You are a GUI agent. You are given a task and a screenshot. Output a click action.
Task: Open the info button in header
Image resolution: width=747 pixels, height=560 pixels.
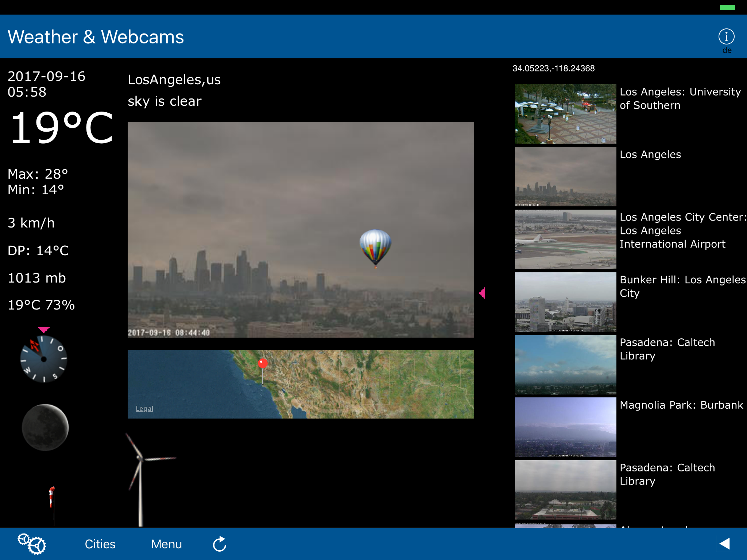click(726, 36)
